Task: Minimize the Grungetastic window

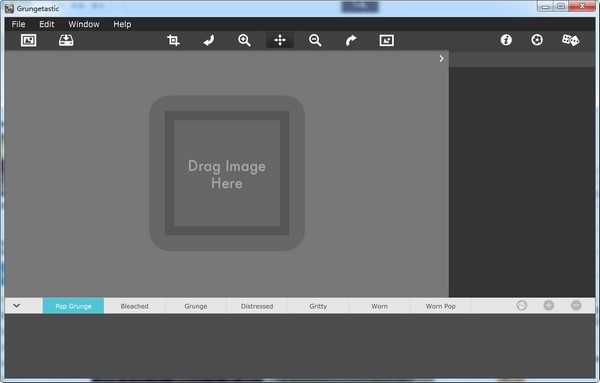Action: (545, 7)
